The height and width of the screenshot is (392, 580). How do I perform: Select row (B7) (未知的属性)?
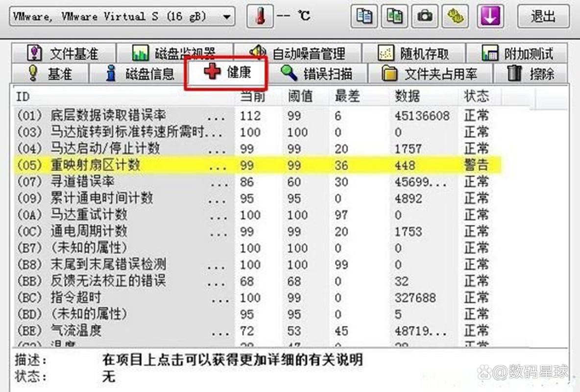pyautogui.click(x=257, y=247)
